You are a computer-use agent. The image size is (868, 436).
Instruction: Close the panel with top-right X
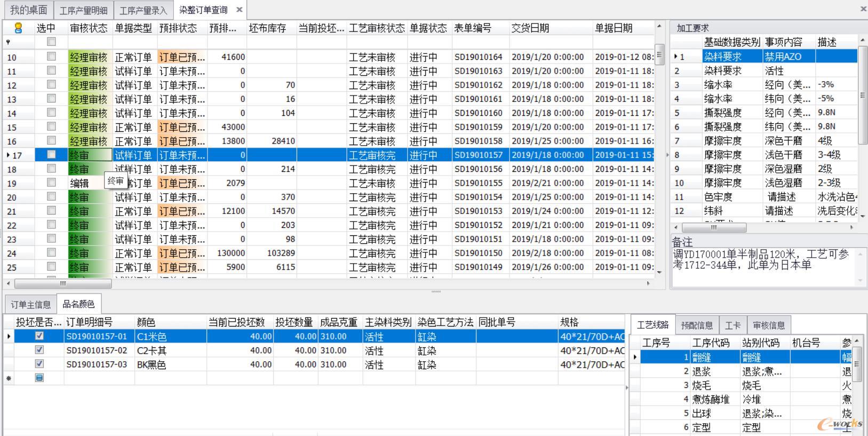pos(864,9)
